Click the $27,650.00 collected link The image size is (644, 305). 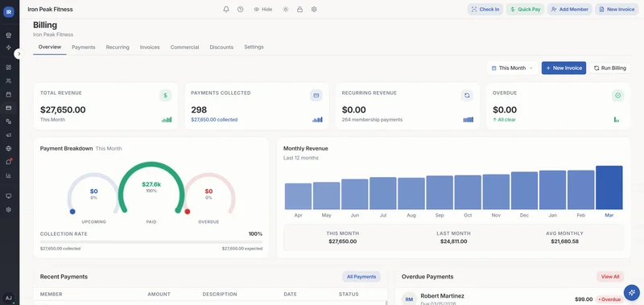tap(214, 120)
